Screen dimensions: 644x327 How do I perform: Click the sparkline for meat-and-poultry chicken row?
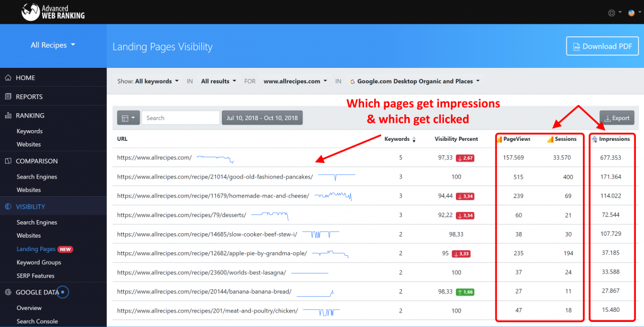click(321, 312)
